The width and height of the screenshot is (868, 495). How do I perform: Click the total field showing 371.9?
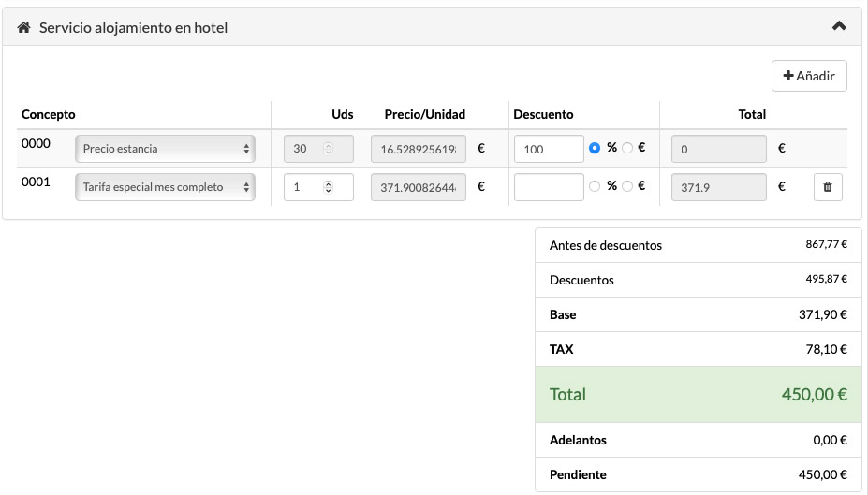click(x=718, y=187)
